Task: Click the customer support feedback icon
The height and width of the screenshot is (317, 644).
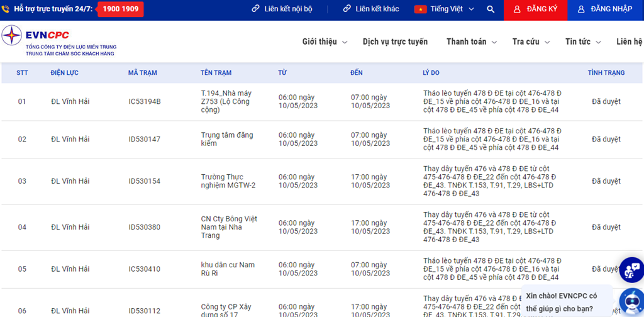Action: coord(631,270)
